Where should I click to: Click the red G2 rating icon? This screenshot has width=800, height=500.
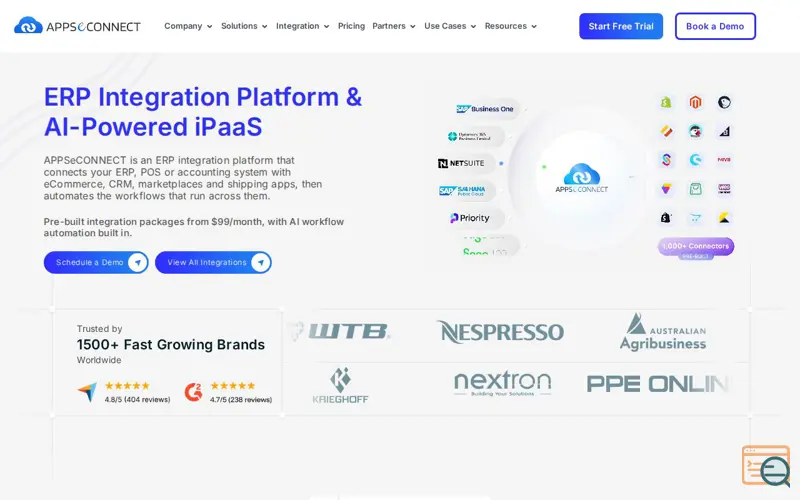pyautogui.click(x=193, y=392)
